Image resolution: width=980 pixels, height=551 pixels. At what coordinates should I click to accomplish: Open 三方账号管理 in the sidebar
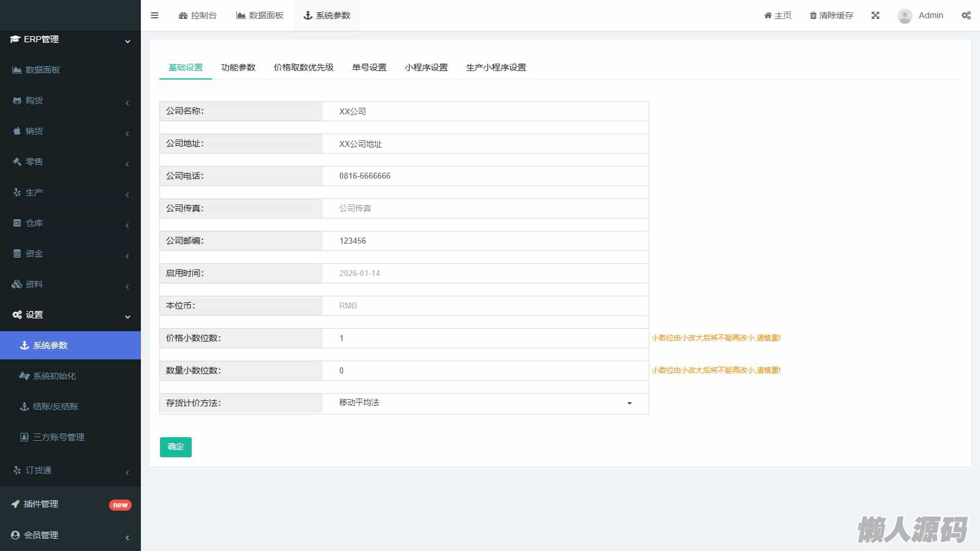[x=58, y=437]
